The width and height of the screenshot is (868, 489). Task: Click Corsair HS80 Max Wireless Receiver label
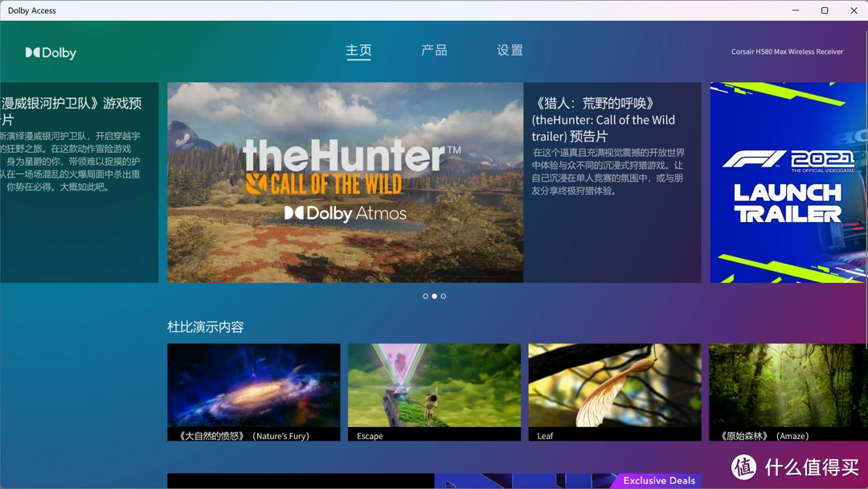tap(787, 51)
